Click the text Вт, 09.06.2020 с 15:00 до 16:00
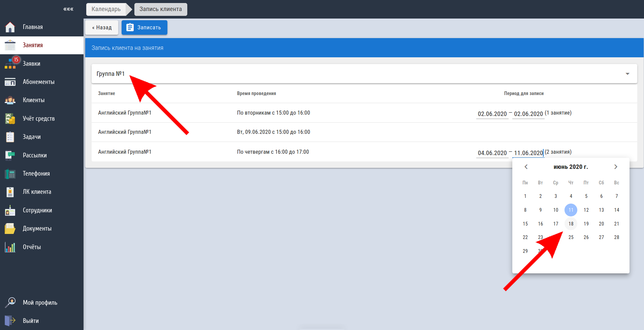 tap(273, 132)
